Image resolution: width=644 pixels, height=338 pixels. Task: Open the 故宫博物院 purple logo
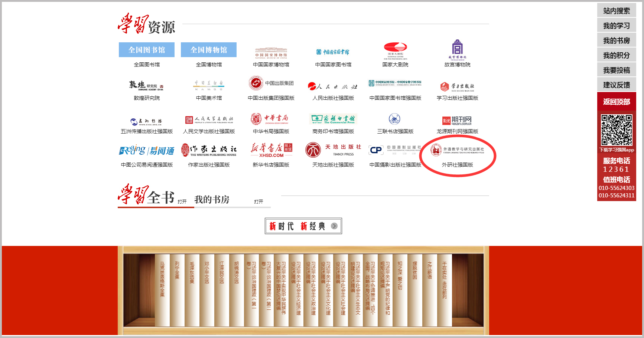[x=457, y=49]
